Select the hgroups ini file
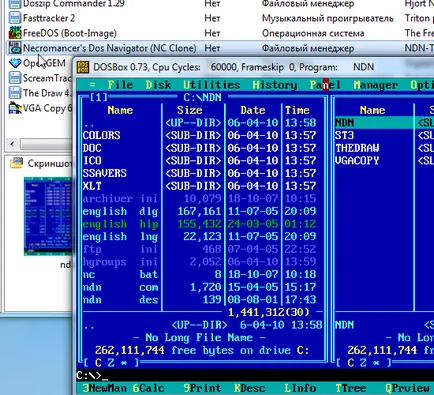The width and height of the screenshot is (434, 395). click(199, 262)
